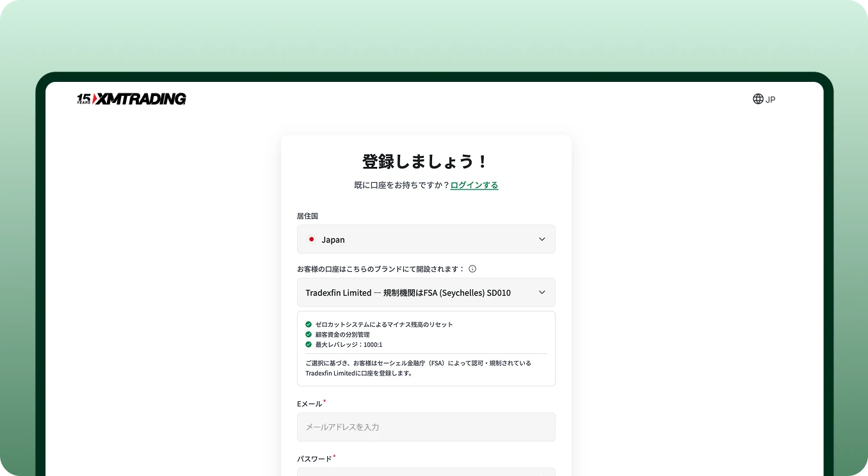This screenshot has height=476, width=868.
Task: Click the Japan flag icon in country field
Action: coord(312,239)
